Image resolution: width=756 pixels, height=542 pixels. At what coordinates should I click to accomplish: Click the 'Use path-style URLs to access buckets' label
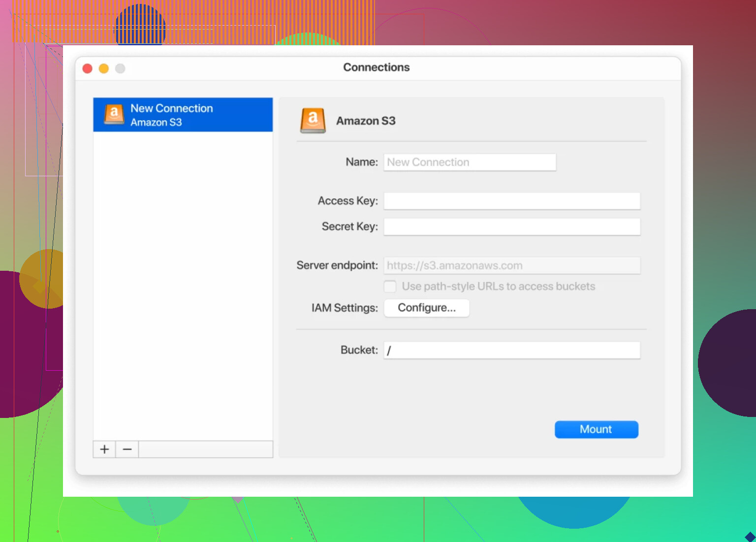point(498,287)
